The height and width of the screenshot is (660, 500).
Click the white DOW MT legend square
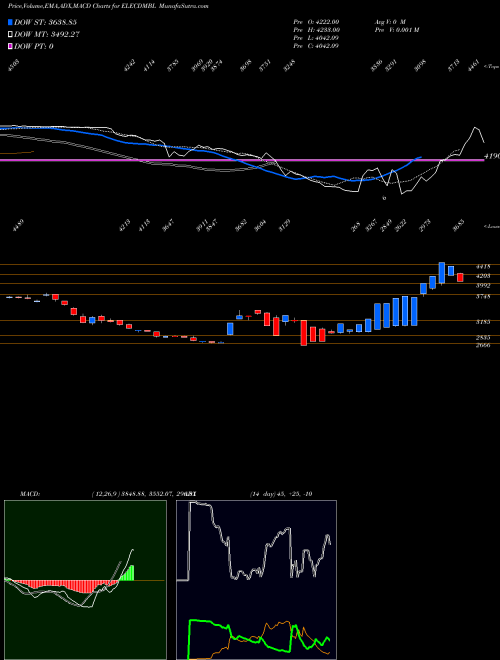pos(10,35)
